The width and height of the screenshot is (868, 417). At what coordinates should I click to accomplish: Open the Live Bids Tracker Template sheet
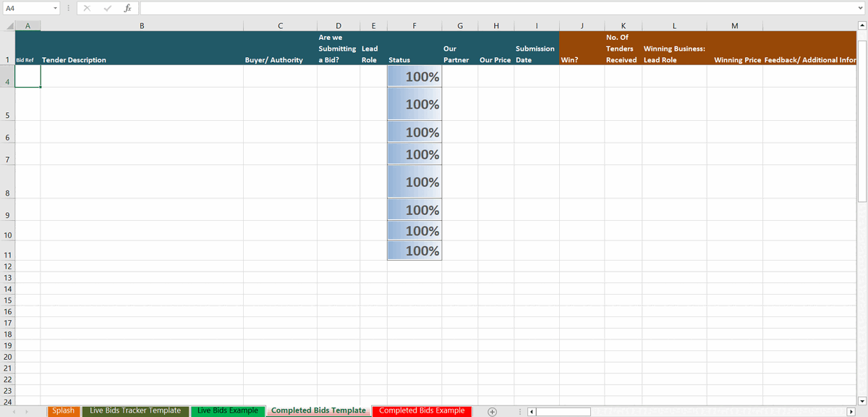[x=135, y=410]
